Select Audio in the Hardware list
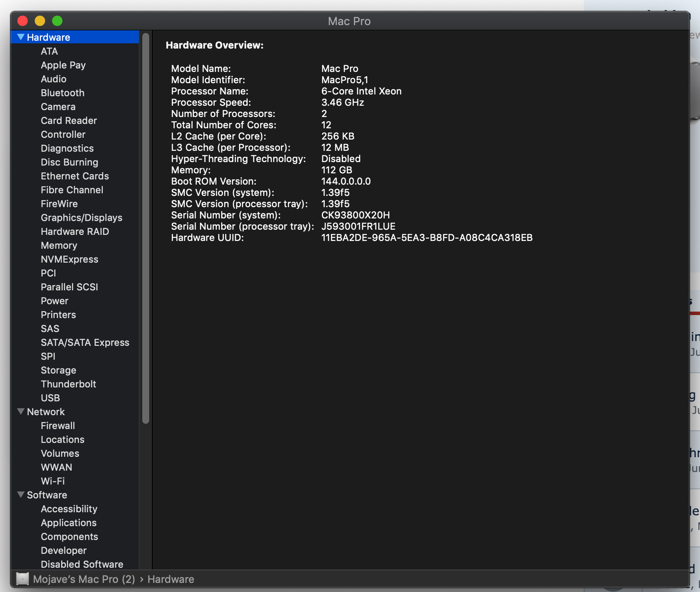This screenshot has height=592, width=700. coord(54,79)
